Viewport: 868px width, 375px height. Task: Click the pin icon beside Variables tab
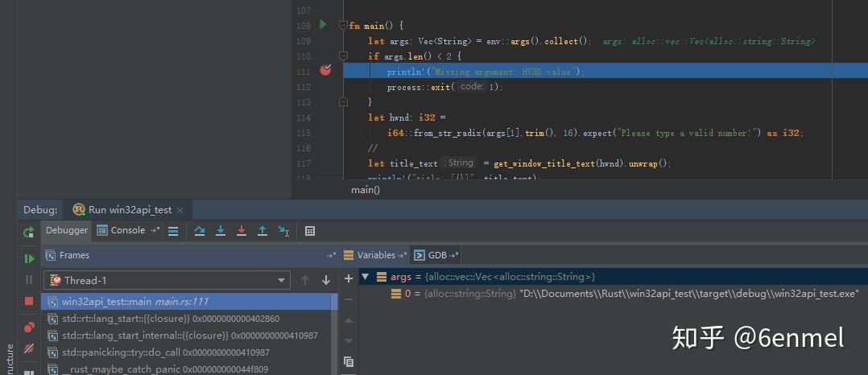tap(403, 255)
